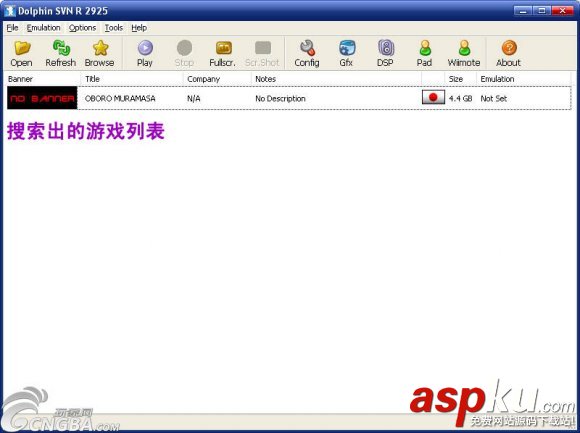Viewport: 580px width, 433px height.
Task: Select the OBORO MURAMASA title
Action: 120,98
